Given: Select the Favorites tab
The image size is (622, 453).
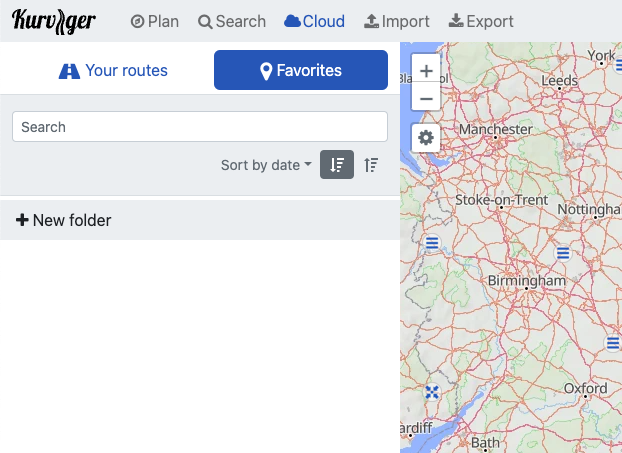Looking at the screenshot, I should [x=301, y=71].
